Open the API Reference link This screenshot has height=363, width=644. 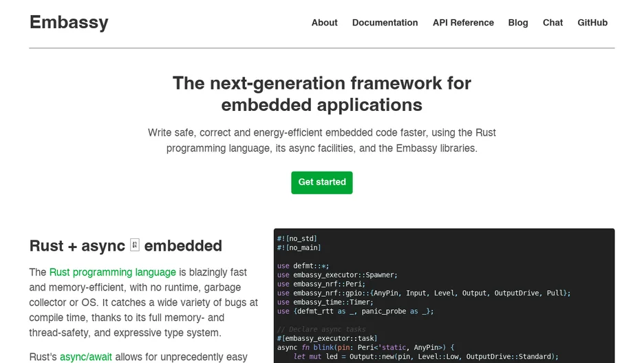463,23
